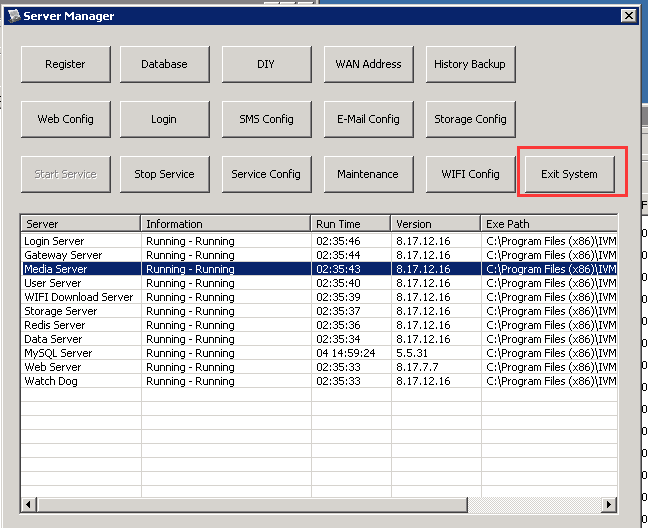Select the Redis Server row
648x528 pixels.
(319, 325)
